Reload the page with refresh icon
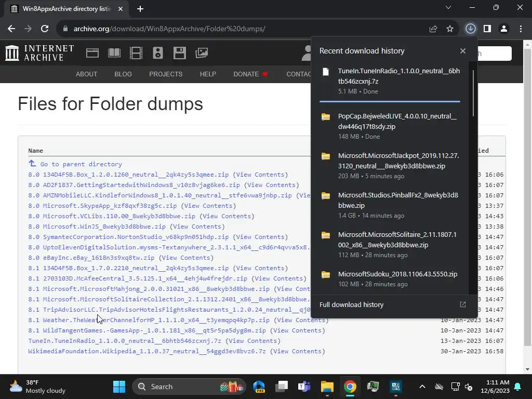The height and width of the screenshot is (399, 532). point(45,29)
